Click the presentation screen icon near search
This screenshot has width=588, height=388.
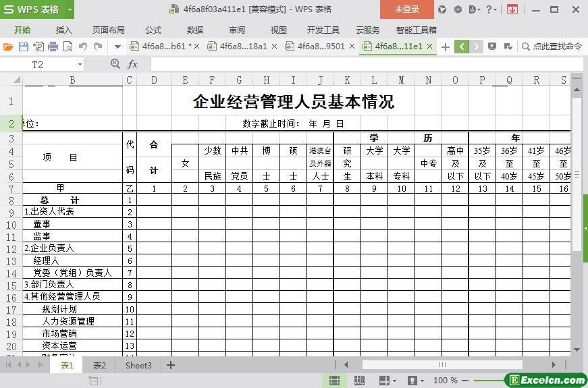coord(492,47)
